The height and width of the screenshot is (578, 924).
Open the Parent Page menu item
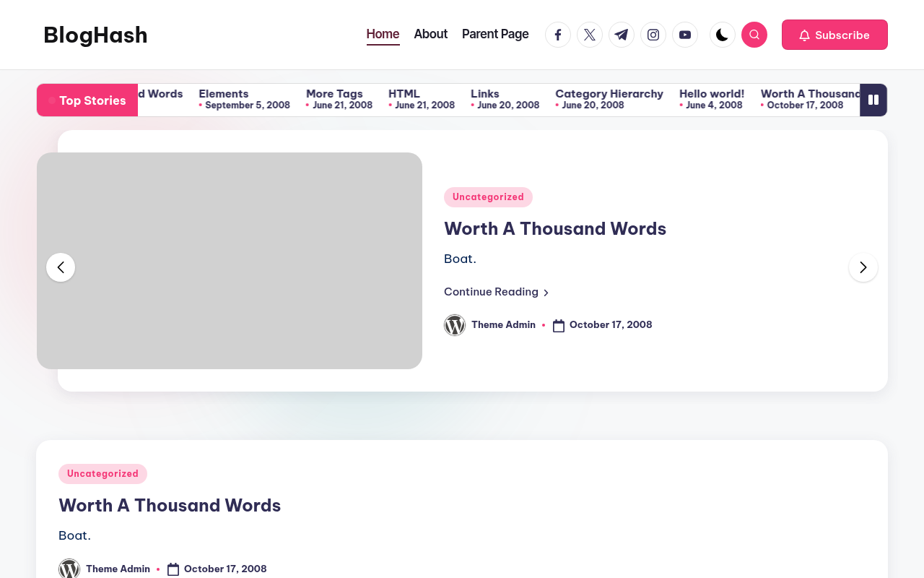[x=495, y=34]
